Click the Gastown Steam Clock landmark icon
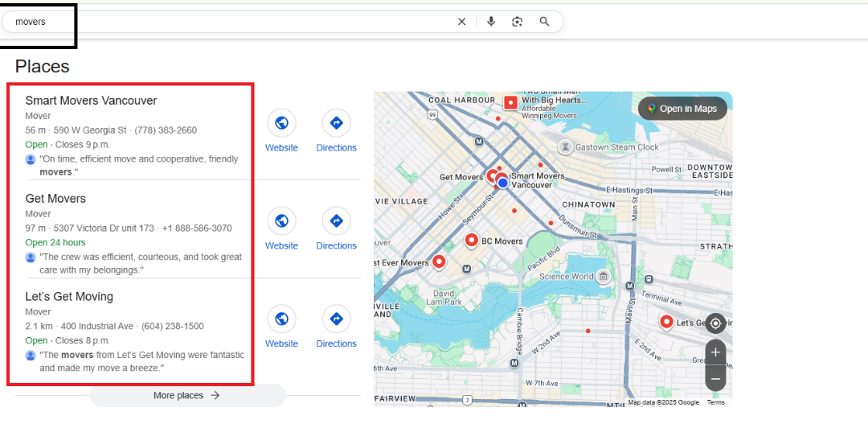This screenshot has width=868, height=424. (565, 147)
